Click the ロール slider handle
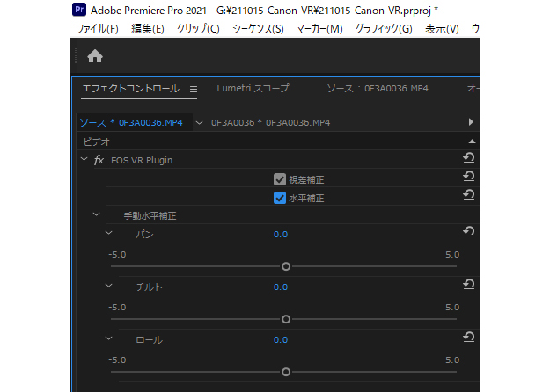The image size is (550, 392). coord(286,371)
